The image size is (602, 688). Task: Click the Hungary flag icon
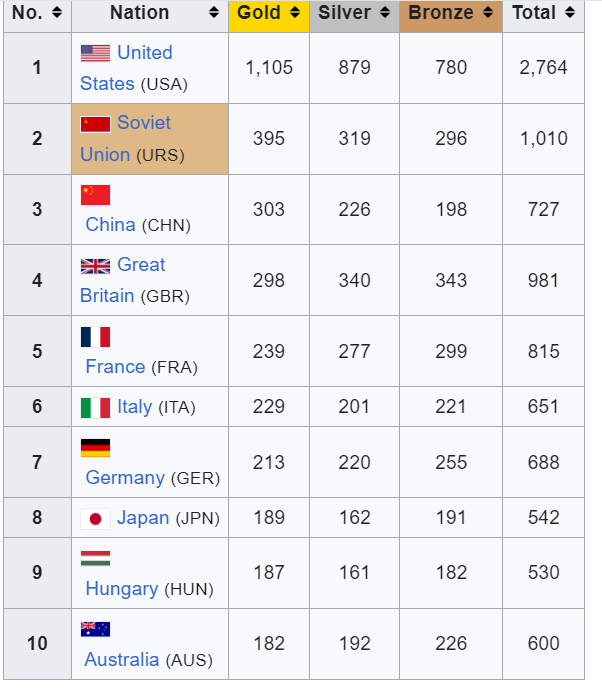(95, 559)
